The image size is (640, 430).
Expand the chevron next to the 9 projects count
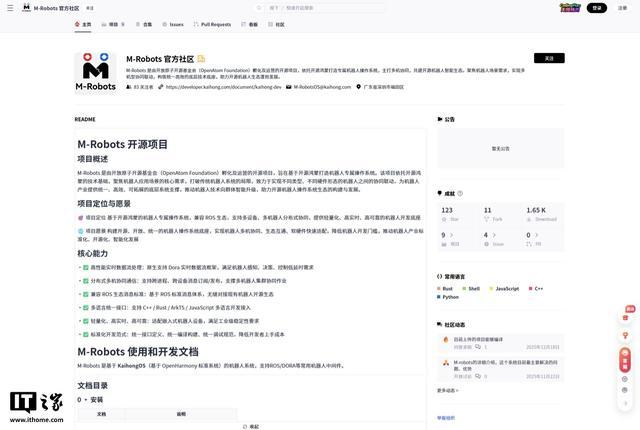click(451, 235)
